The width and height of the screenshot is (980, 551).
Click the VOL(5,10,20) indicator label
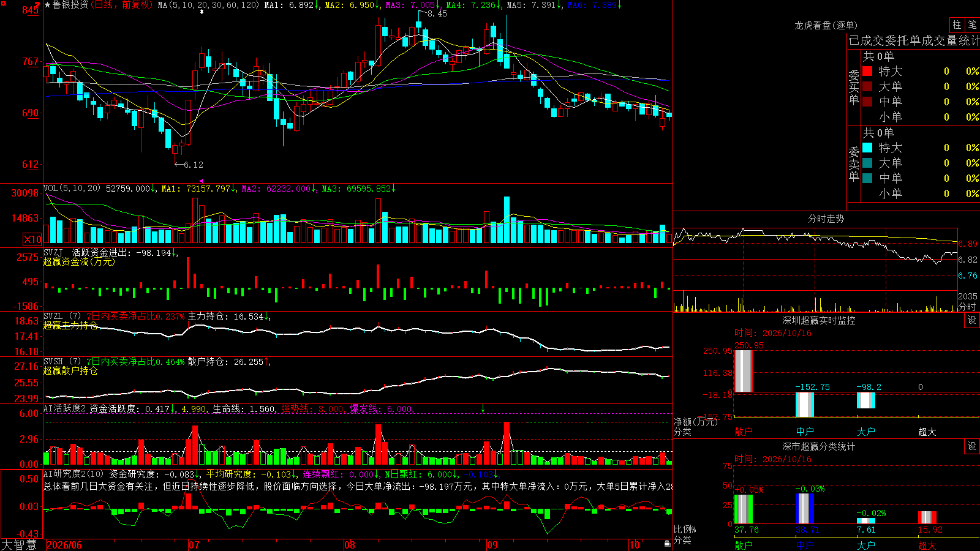click(x=72, y=188)
